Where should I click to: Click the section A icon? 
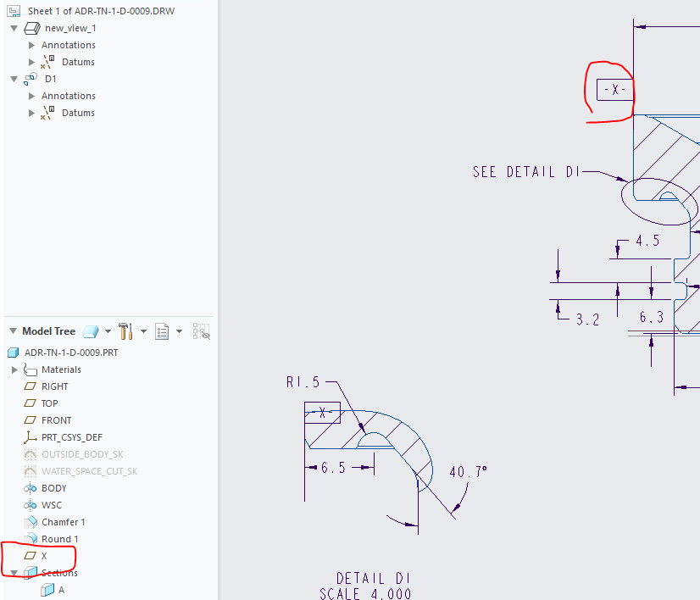point(47,590)
